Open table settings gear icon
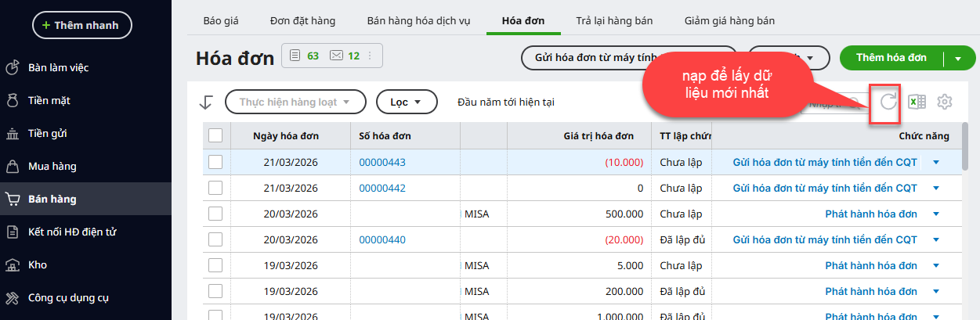 944,102
